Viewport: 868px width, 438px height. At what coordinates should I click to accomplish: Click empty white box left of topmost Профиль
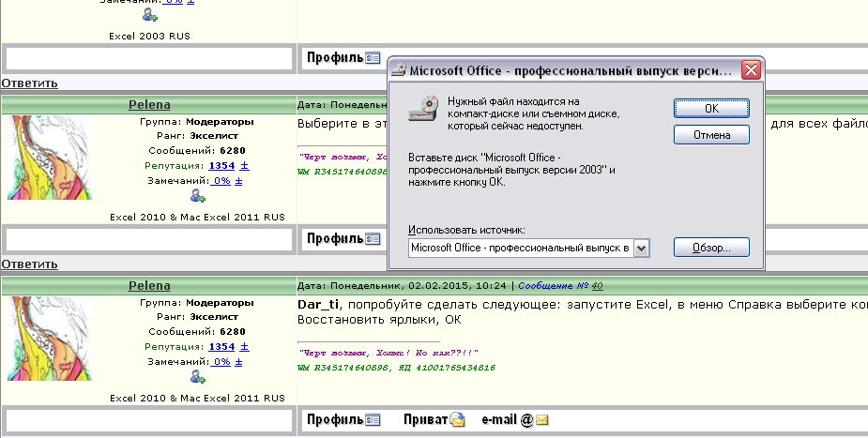149,58
